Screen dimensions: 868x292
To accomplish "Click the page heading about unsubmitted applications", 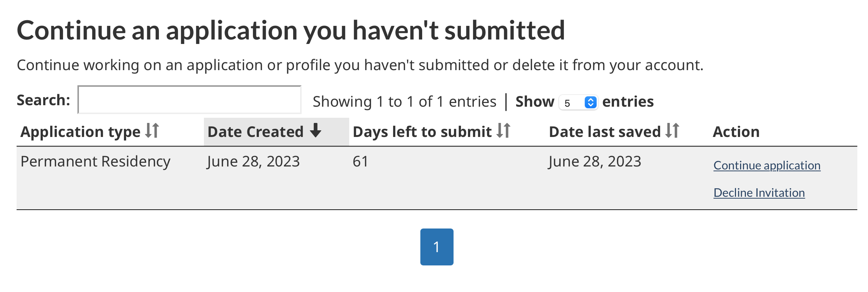I will [x=291, y=30].
